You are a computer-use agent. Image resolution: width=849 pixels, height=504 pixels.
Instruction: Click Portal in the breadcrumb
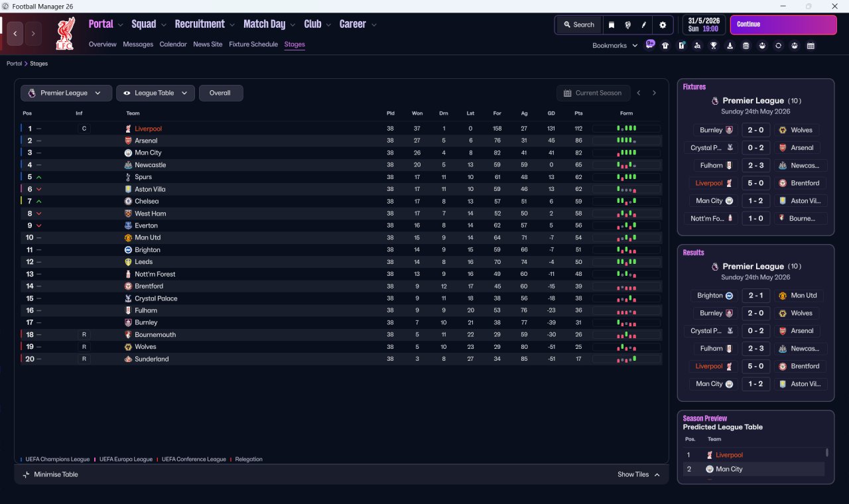(x=14, y=64)
